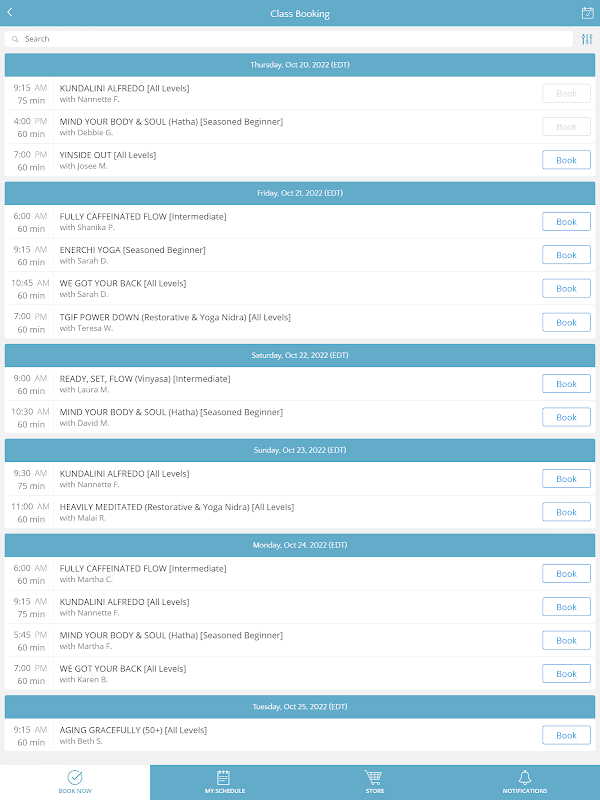Click the search magnifier icon
Screen dimensions: 600x800
pos(15,39)
